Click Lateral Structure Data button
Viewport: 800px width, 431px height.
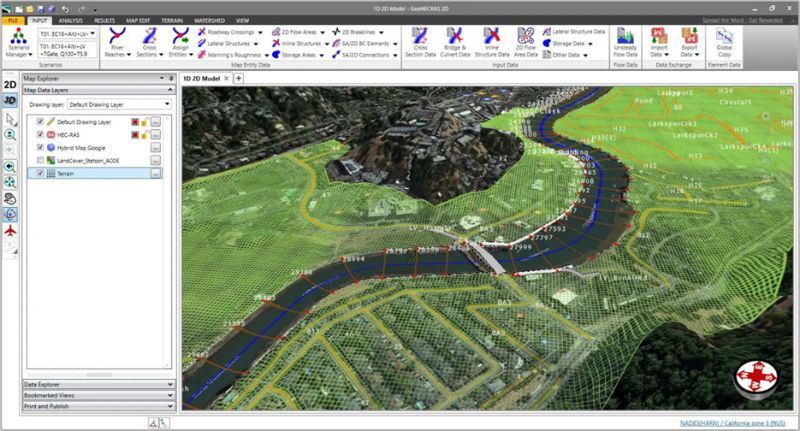(x=574, y=32)
